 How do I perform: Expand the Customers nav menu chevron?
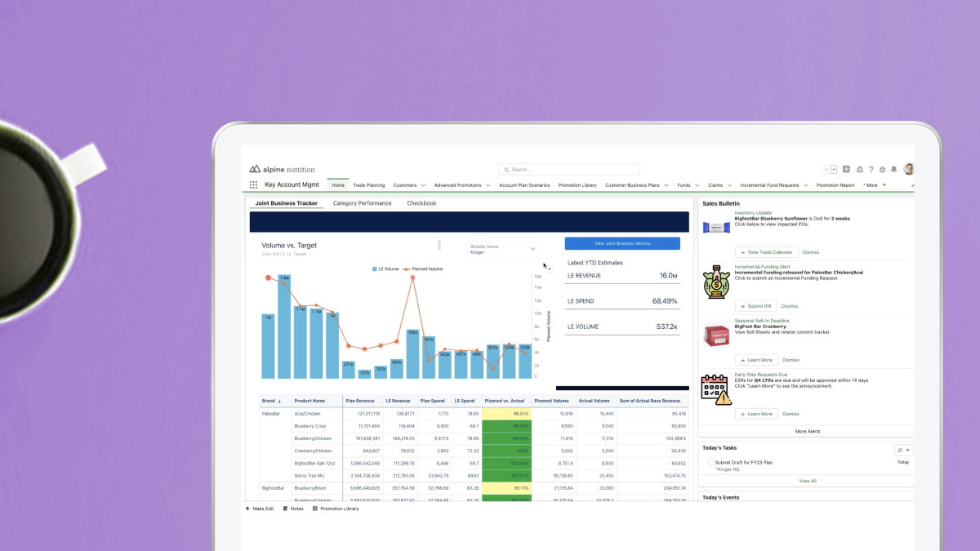(x=423, y=185)
